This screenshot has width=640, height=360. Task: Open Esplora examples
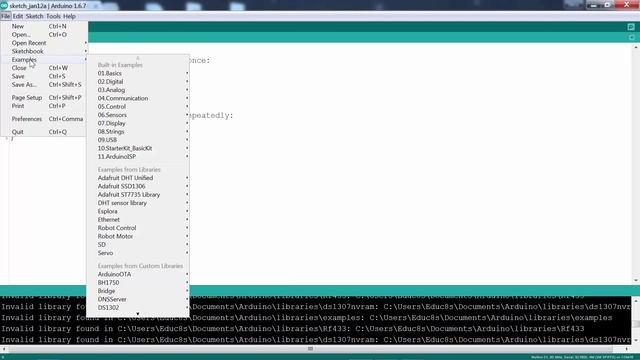pyautogui.click(x=138, y=211)
